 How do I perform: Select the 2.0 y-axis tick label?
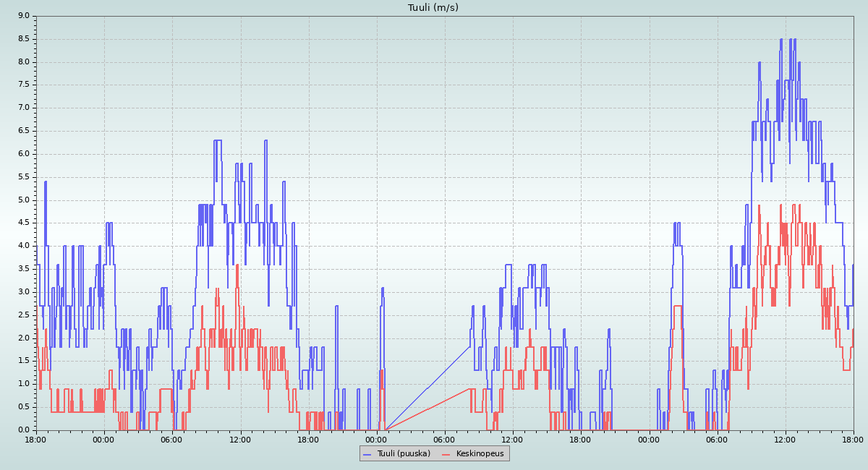pyautogui.click(x=24, y=338)
